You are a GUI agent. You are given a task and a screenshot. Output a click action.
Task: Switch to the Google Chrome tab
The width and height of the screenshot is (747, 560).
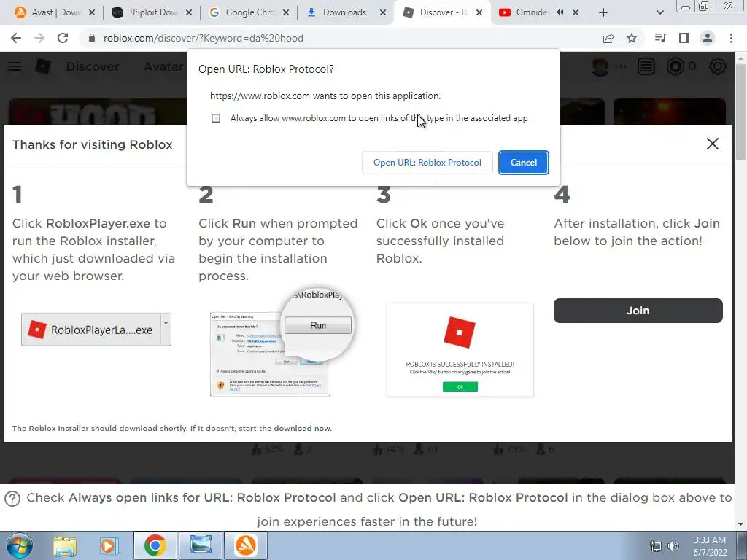[x=249, y=12]
